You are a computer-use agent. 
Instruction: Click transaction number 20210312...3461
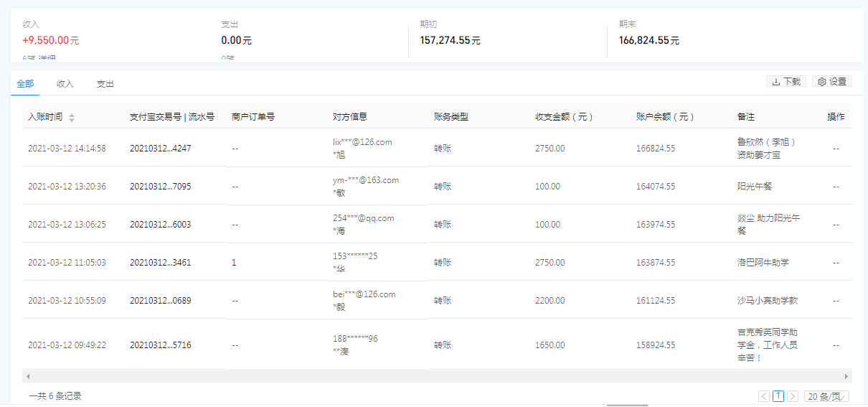(x=160, y=263)
